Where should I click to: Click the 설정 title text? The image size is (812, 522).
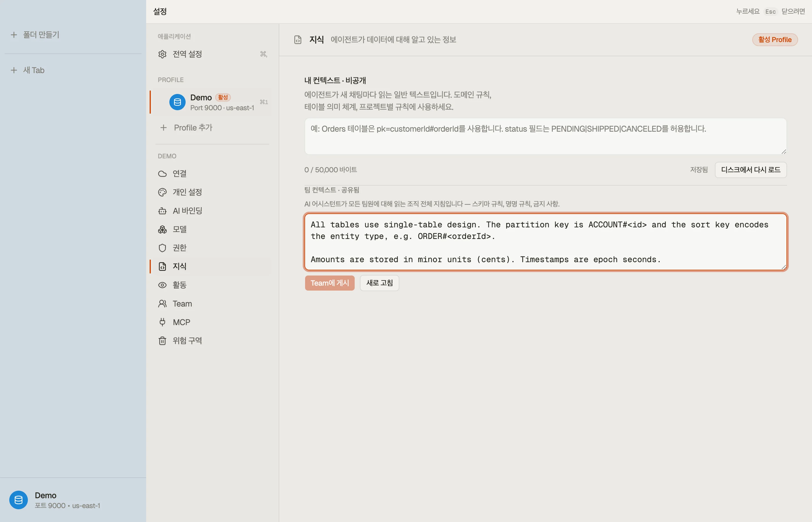tap(160, 12)
